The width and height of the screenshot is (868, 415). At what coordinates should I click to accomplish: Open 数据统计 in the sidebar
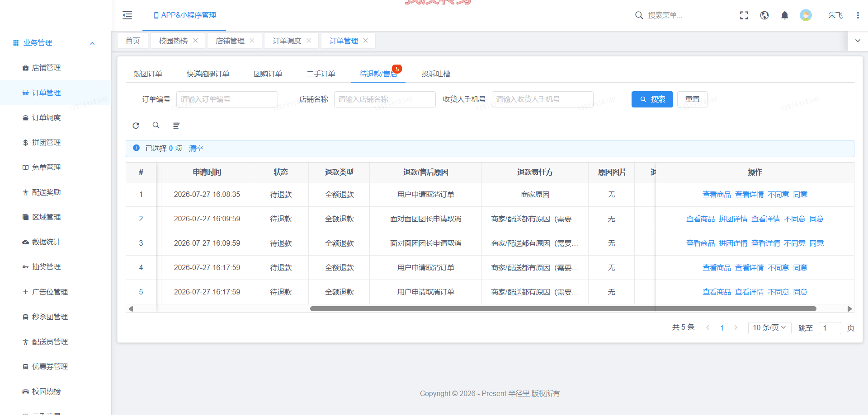pyautogui.click(x=46, y=242)
